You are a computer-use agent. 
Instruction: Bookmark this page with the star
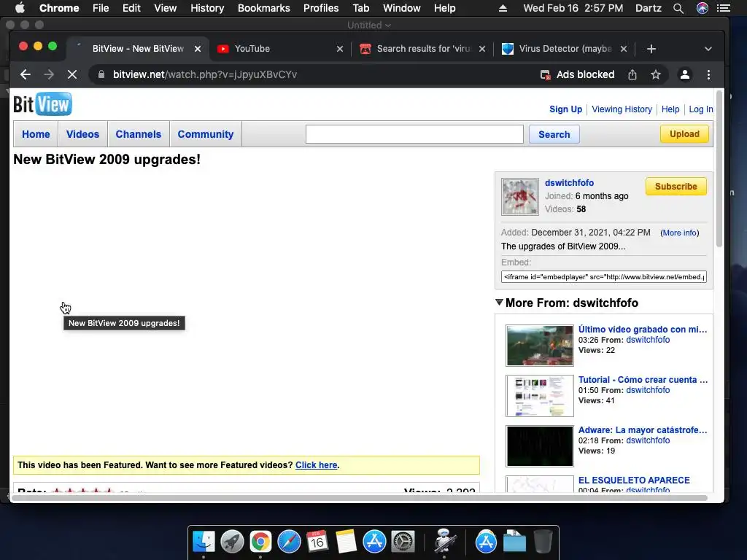[656, 75]
